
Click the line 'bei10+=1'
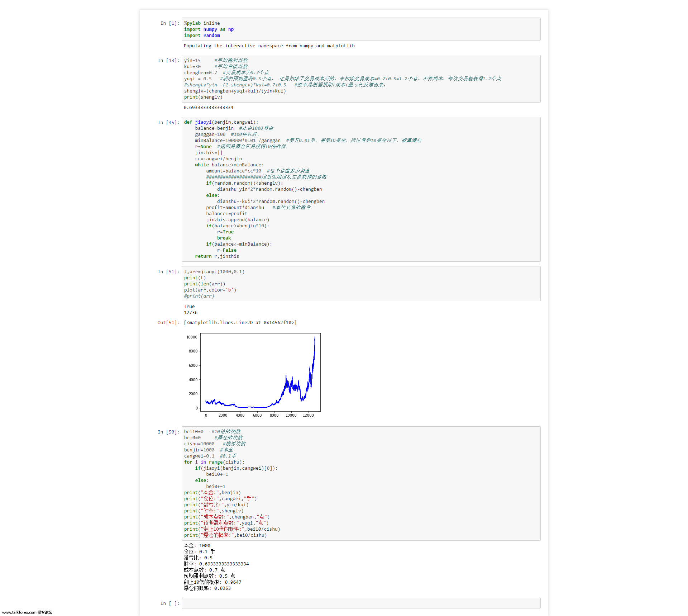[x=217, y=474]
